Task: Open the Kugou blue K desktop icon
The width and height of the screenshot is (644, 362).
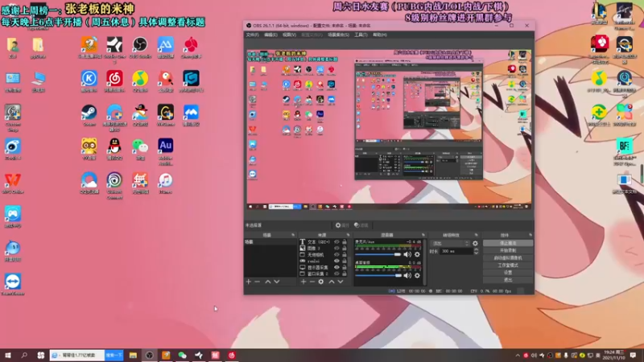Action: point(89,81)
